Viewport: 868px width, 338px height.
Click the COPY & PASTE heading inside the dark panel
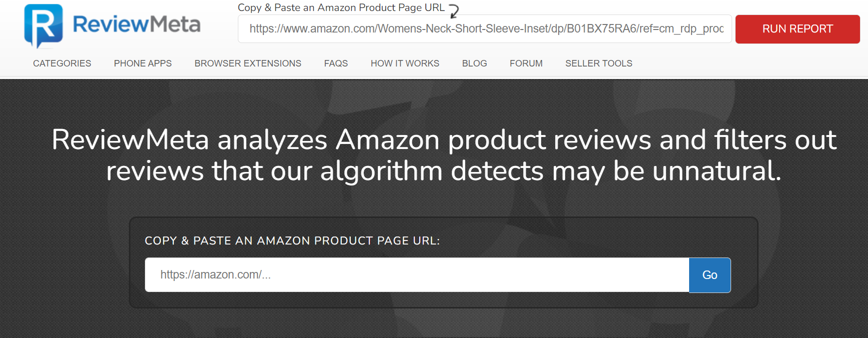(293, 240)
